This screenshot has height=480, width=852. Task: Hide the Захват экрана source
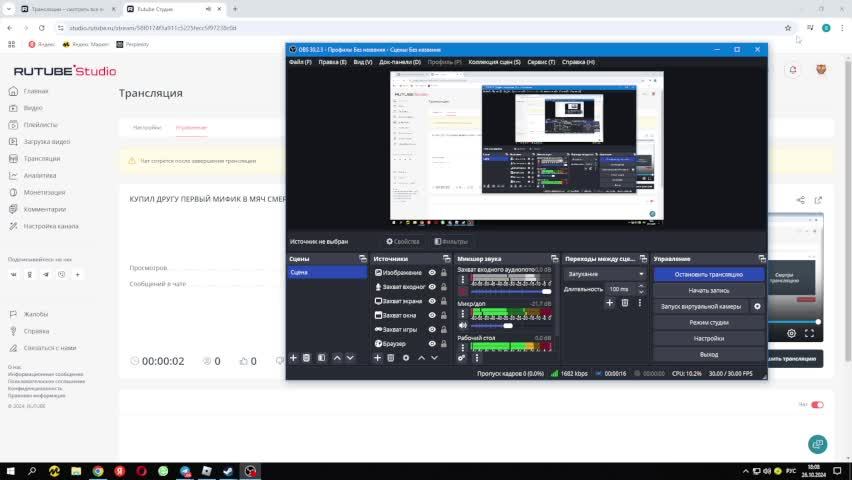(432, 301)
